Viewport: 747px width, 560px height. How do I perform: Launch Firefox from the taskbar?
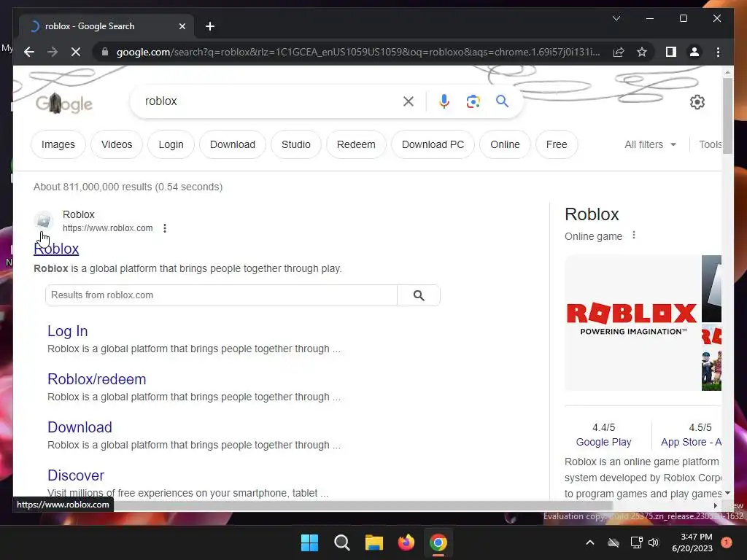(406, 542)
